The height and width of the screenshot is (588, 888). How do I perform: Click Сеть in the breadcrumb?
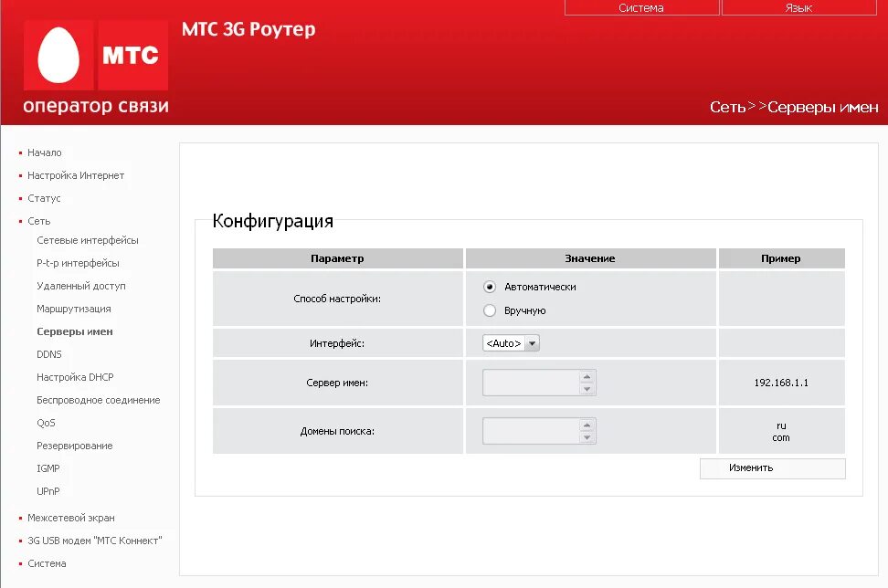click(x=728, y=107)
